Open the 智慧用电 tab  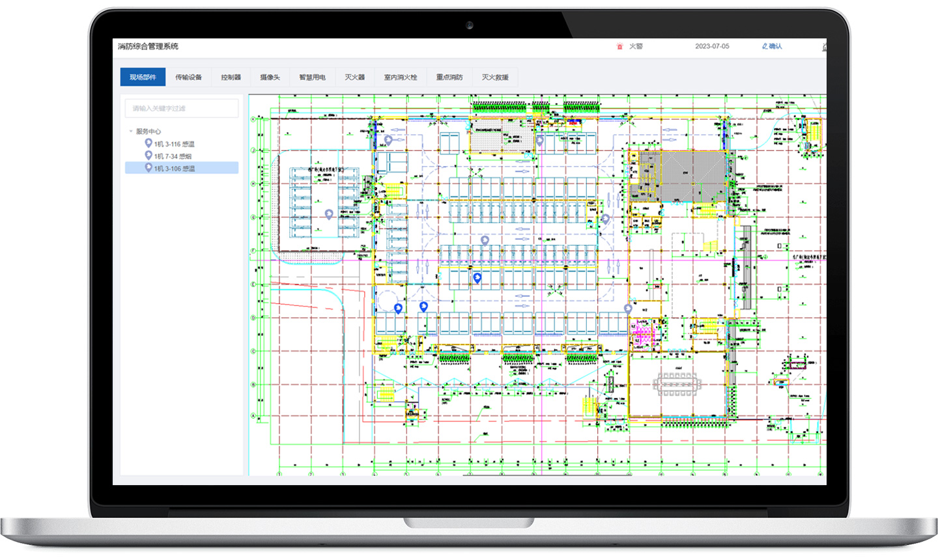[x=312, y=77]
